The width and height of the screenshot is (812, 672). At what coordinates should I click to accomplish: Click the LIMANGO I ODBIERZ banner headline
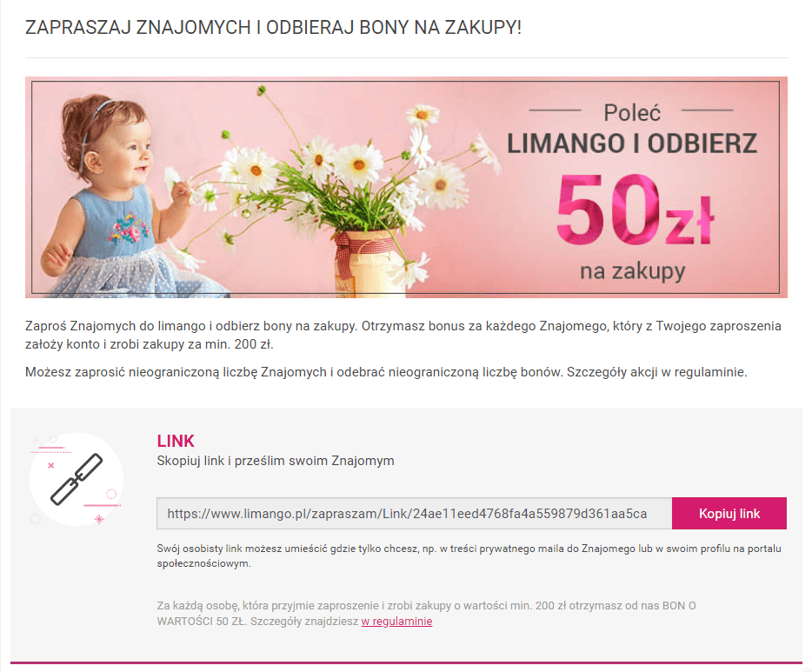[x=632, y=144]
